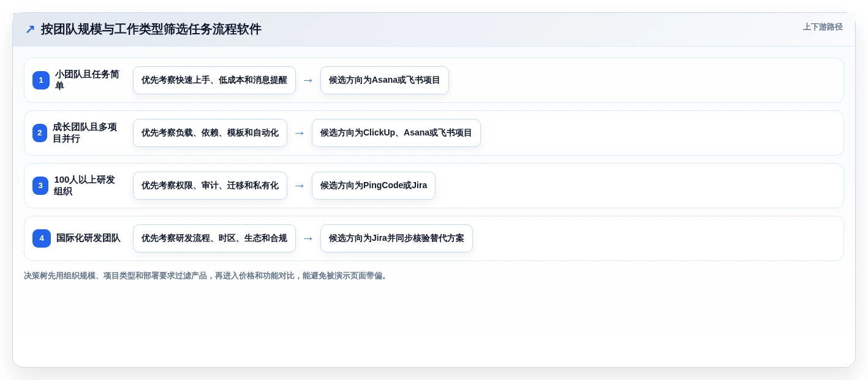Click the box 优先考察快速上手、低成本和消息提醒
Image resolution: width=868 pixels, height=380 pixels.
pyautogui.click(x=214, y=80)
